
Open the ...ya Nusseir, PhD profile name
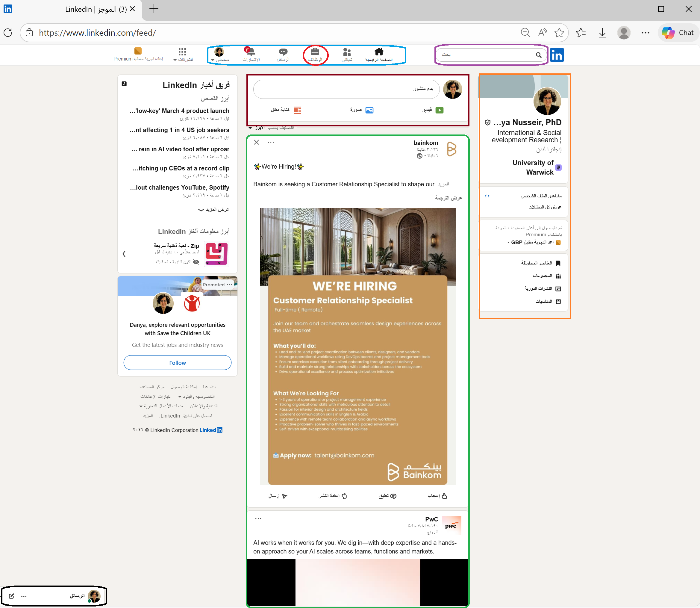527,122
